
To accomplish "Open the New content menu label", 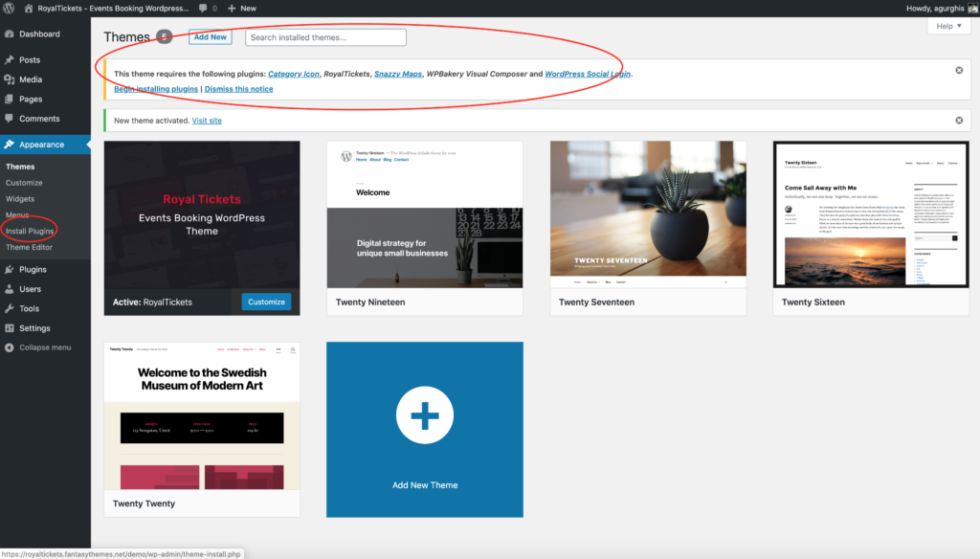I will point(248,8).
